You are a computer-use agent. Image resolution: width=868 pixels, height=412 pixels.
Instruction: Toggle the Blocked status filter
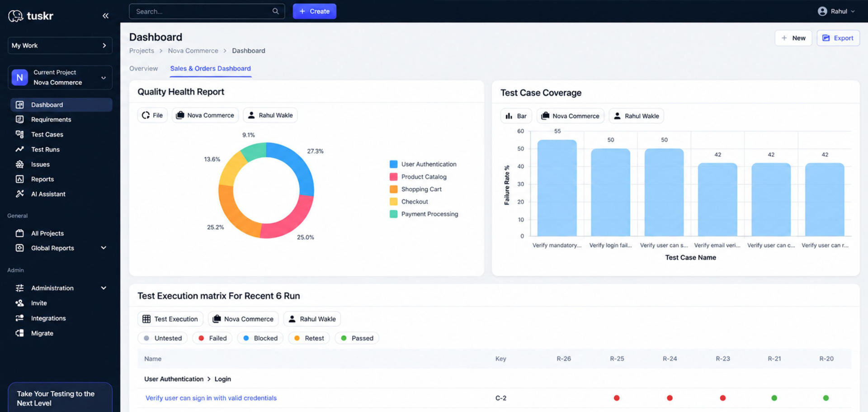tap(260, 338)
